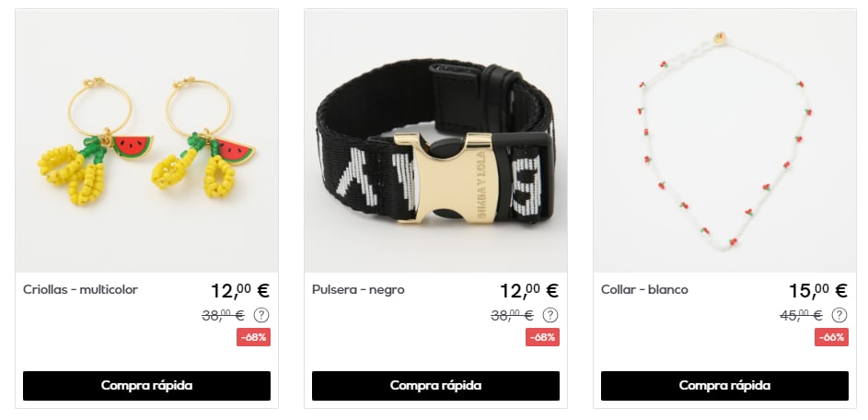Open the Pulsera - negro product title
This screenshot has height=420, width=868.
358,290
